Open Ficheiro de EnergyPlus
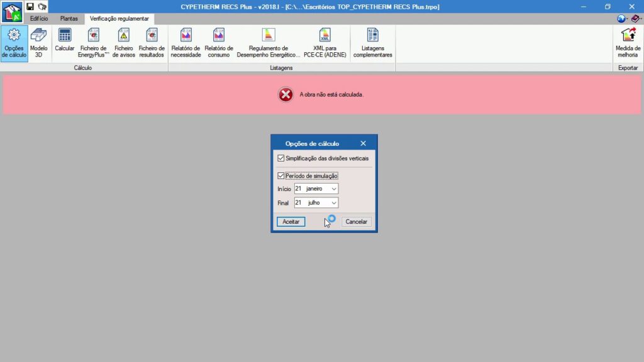Screen dimensions: 644x362 pyautogui.click(x=94, y=42)
